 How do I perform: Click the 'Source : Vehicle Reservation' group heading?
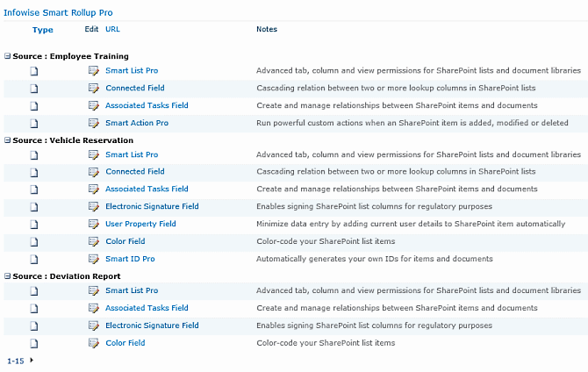coord(73,140)
